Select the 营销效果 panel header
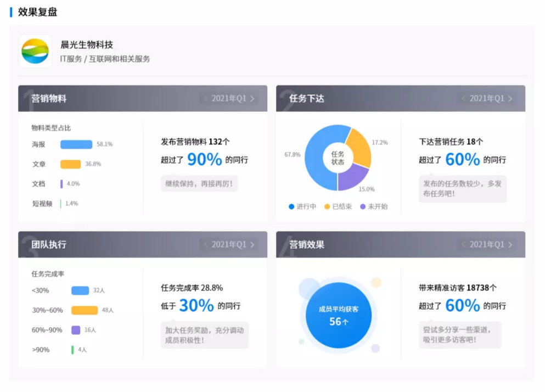Screen dimensions: 545x392 coord(307,245)
